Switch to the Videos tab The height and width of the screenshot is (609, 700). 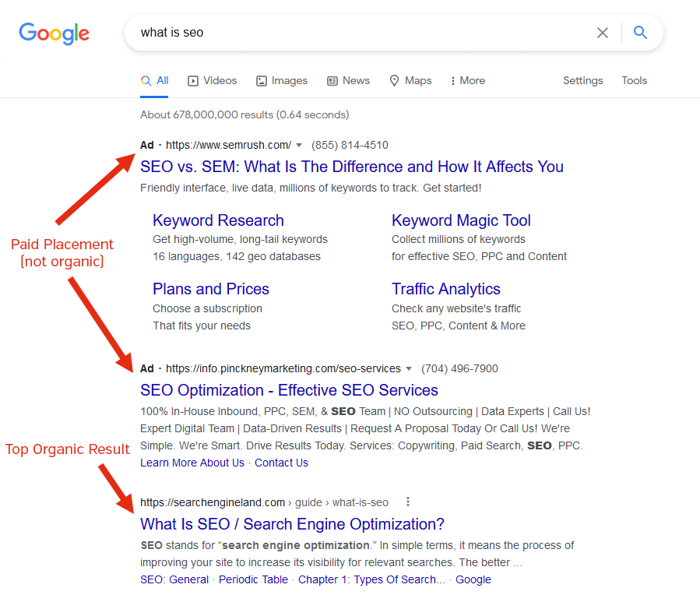213,81
